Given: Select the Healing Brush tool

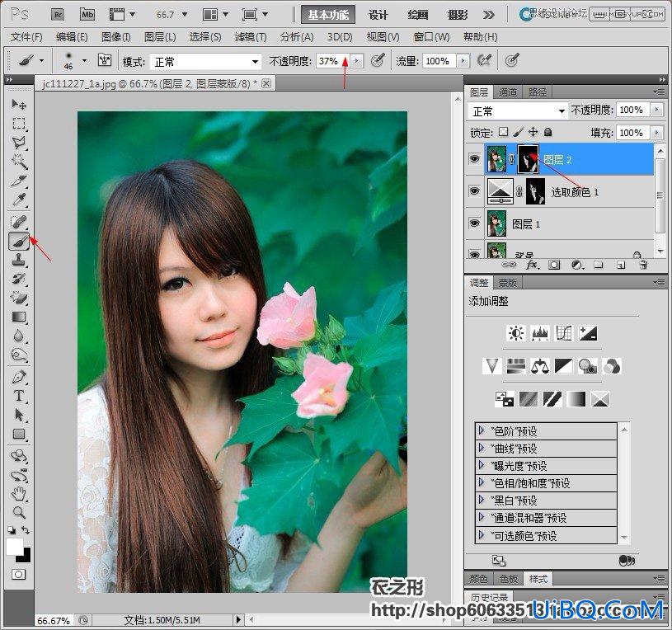Looking at the screenshot, I should (18, 222).
